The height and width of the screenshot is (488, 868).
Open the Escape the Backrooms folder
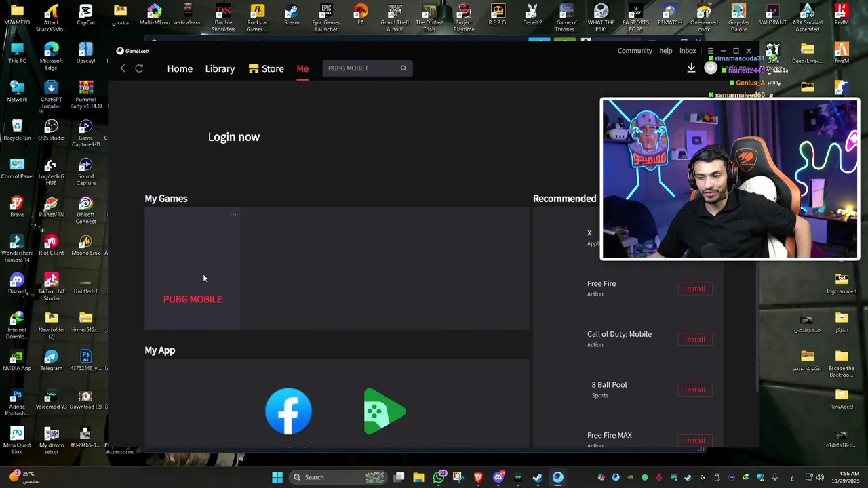[x=842, y=365]
